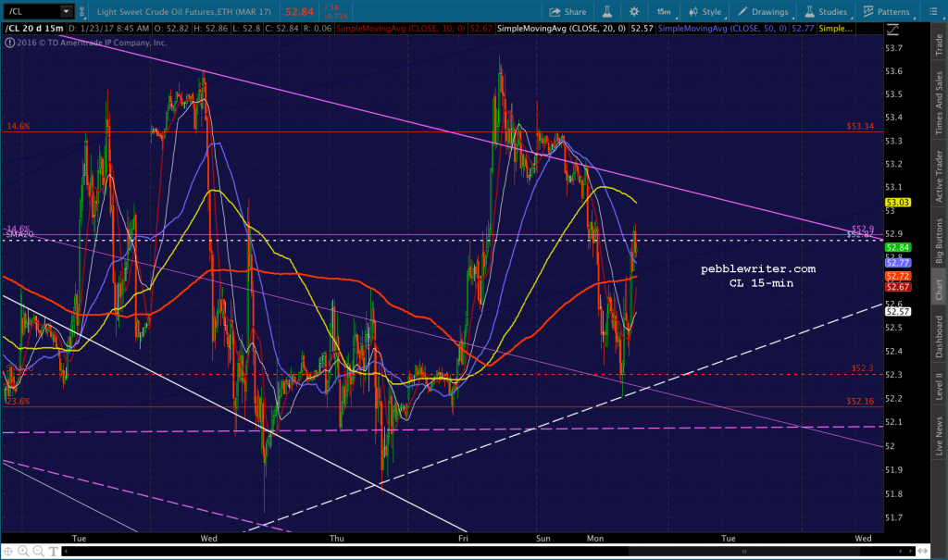The image size is (948, 560).
Task: Open the Studies menu
Action: coord(826,11)
